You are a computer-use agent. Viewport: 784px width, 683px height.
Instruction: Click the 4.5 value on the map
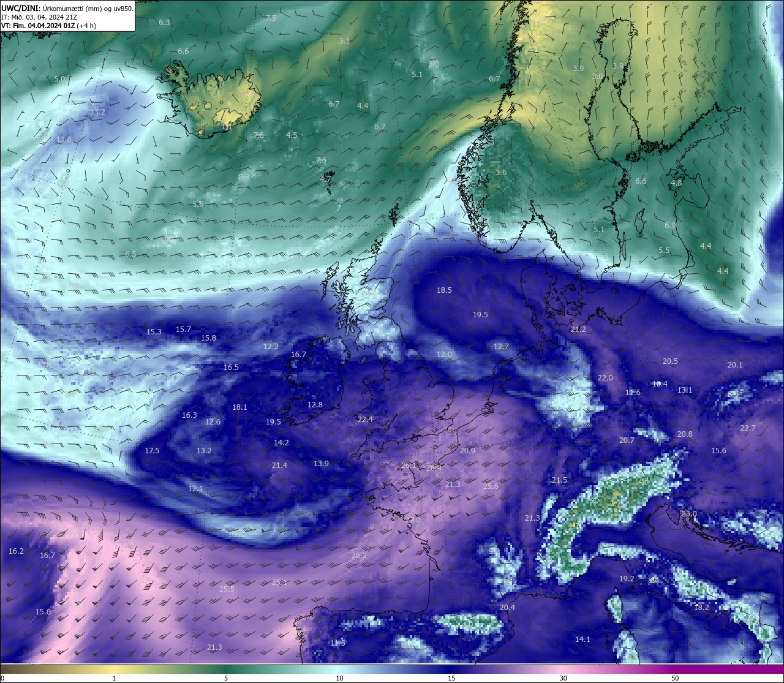pyautogui.click(x=292, y=135)
